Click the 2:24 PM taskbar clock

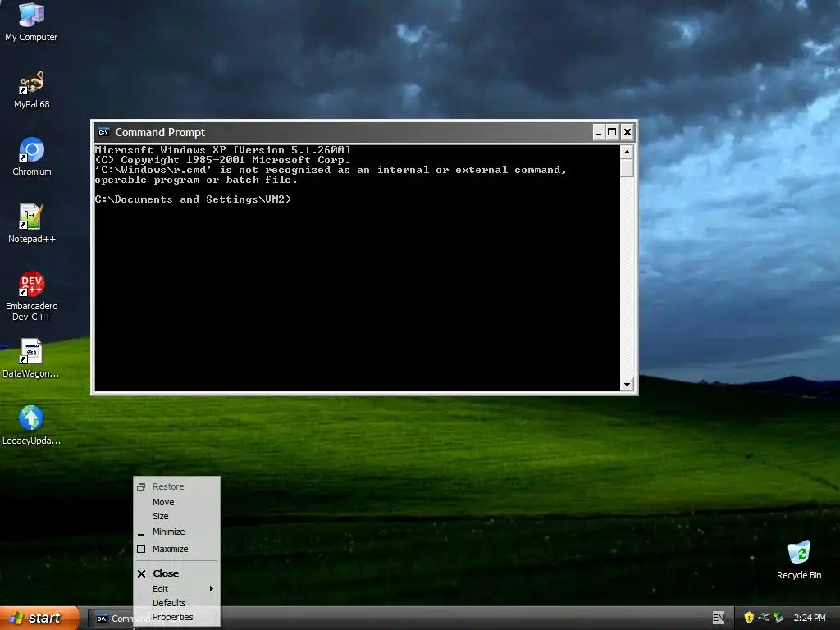click(x=810, y=618)
